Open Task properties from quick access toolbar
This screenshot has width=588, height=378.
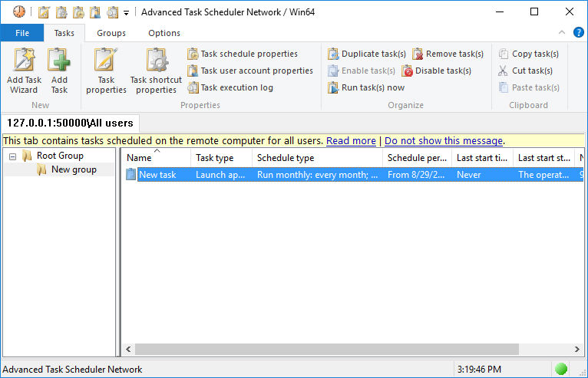(x=44, y=12)
